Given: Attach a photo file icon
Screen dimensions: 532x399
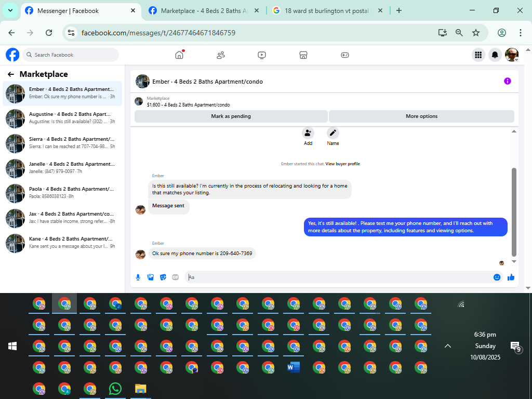Looking at the screenshot, I should coord(151,277).
